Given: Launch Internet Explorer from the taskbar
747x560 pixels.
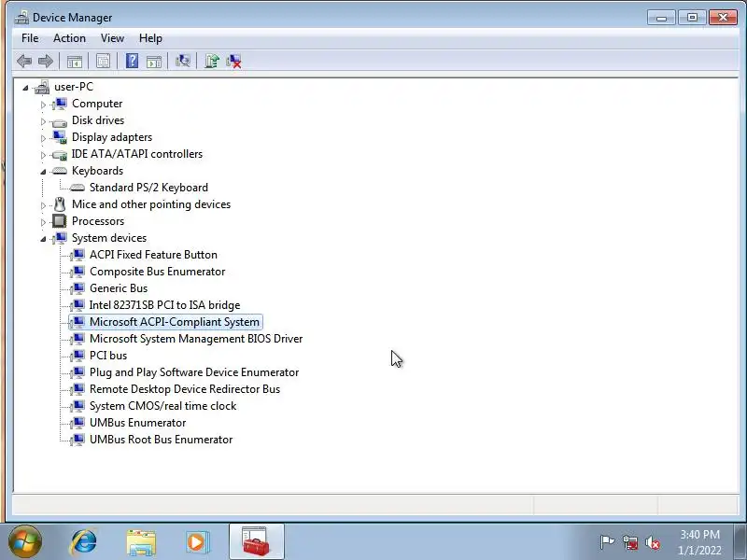Looking at the screenshot, I should click(84, 542).
